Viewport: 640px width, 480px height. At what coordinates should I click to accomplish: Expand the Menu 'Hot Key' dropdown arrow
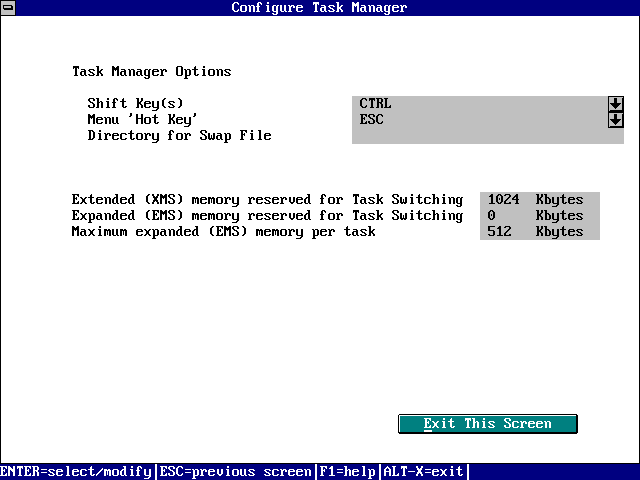615,120
